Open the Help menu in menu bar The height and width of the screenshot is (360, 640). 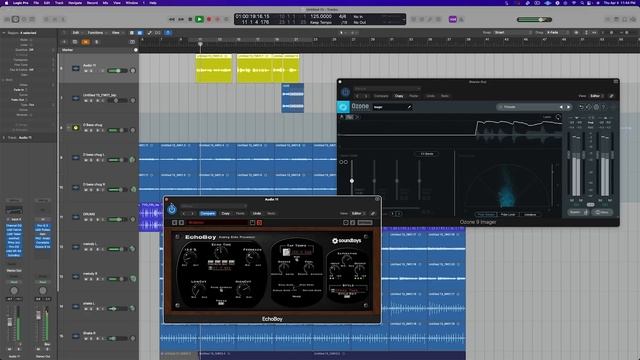click(x=153, y=3)
